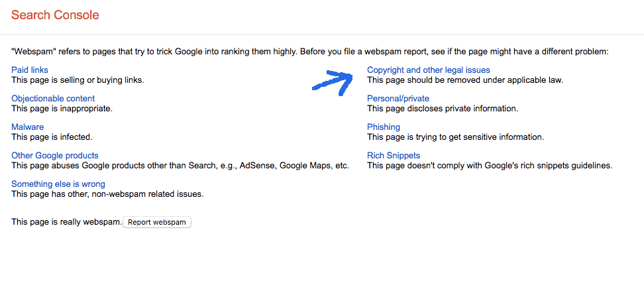
Task: Open Copyright and other legal issues
Action: [x=429, y=70]
